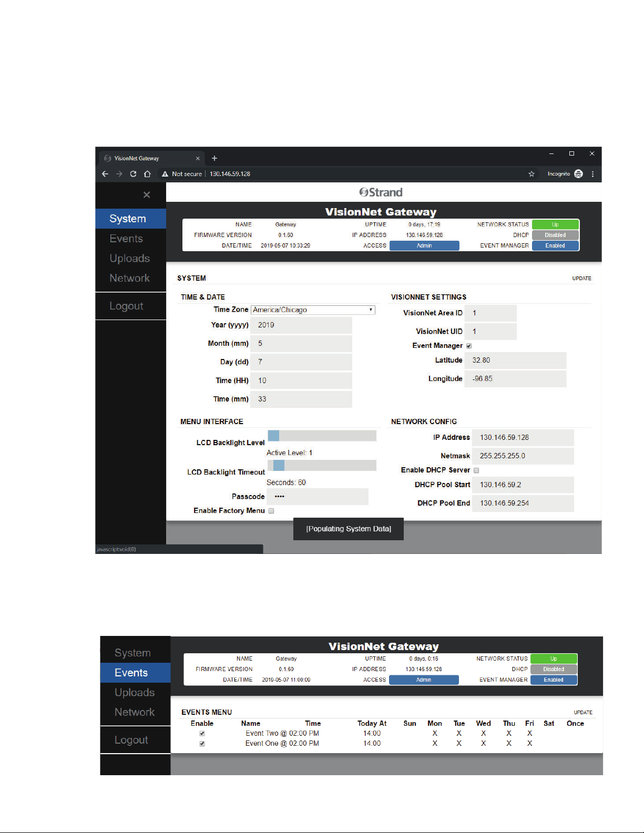Toggle the Event Manager checkbox
Viewport: 644px width, 833px height.
pyautogui.click(x=469, y=346)
